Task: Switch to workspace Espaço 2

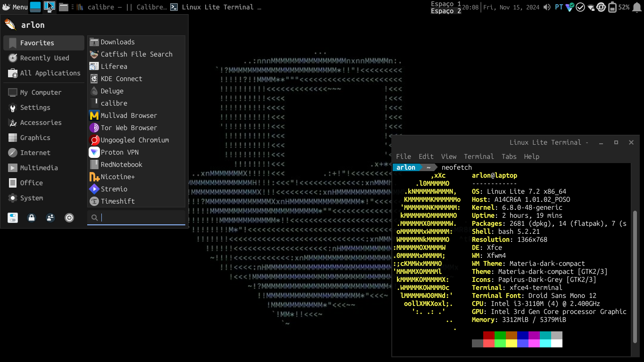Action: pyautogui.click(x=446, y=11)
